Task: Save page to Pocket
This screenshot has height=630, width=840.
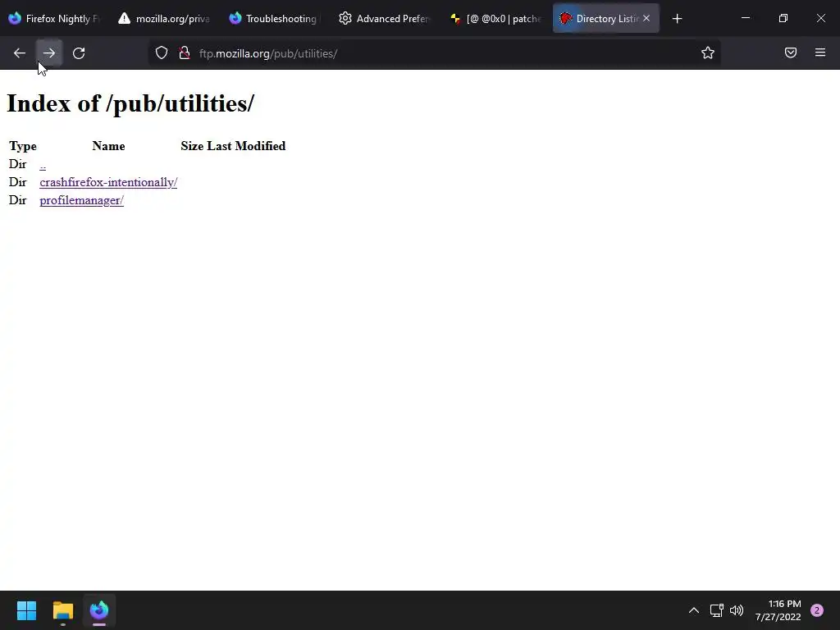Action: click(x=791, y=53)
